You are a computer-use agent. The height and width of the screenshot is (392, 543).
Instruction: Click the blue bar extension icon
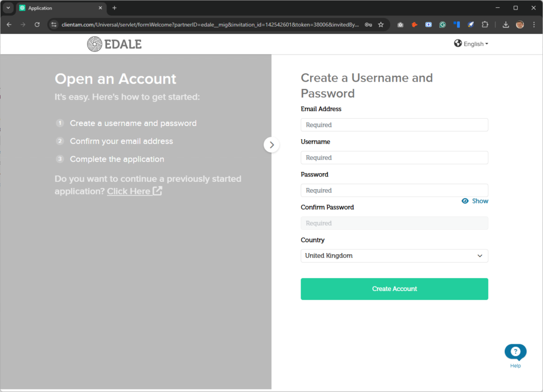click(x=457, y=24)
